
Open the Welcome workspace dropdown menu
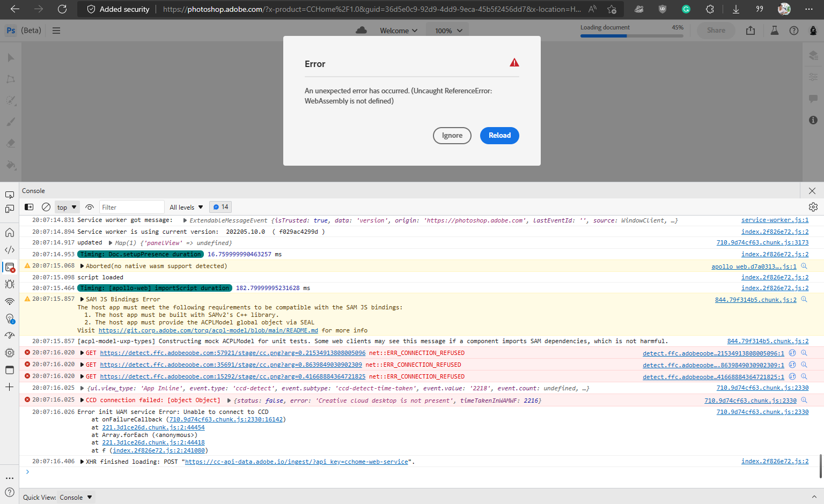(399, 31)
